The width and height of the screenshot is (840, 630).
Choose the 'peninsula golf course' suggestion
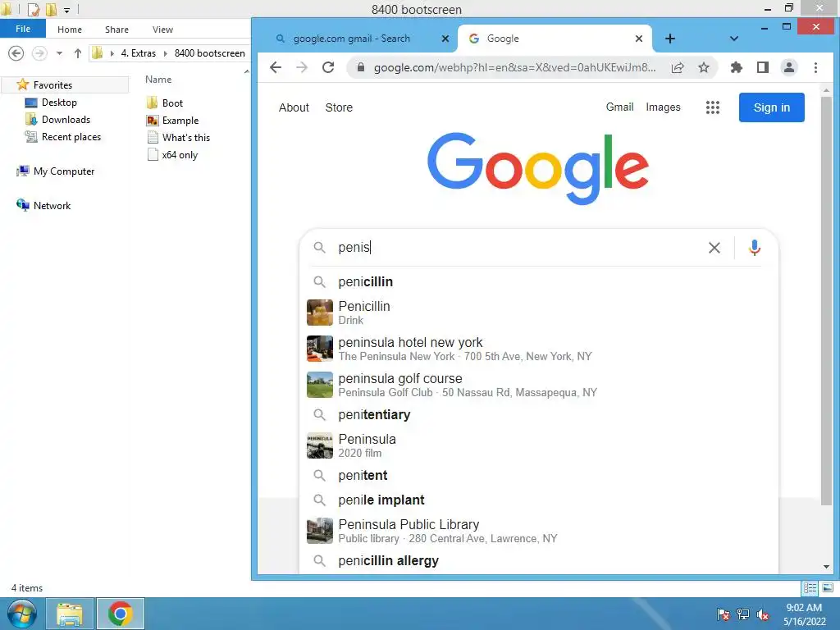pyautogui.click(x=538, y=385)
